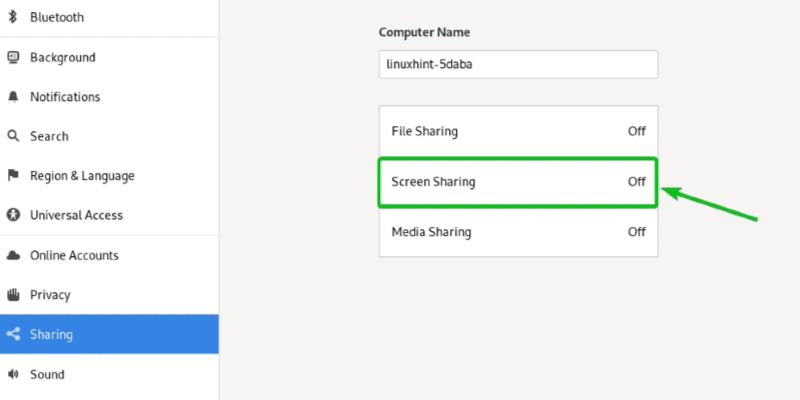Click the Media Sharing Off status
Viewport: 800px width, 400px height.
pyautogui.click(x=636, y=232)
